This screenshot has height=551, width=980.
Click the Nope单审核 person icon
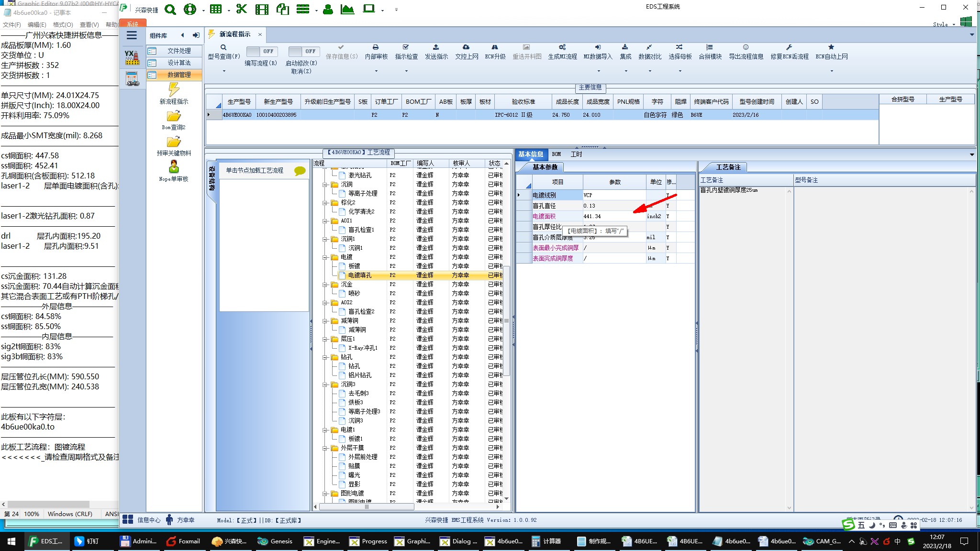click(x=174, y=167)
